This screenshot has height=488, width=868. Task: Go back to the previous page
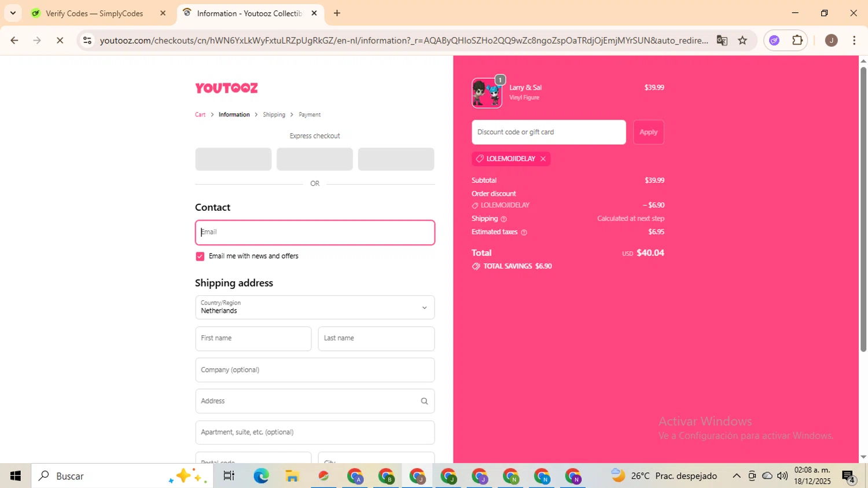coord(14,41)
